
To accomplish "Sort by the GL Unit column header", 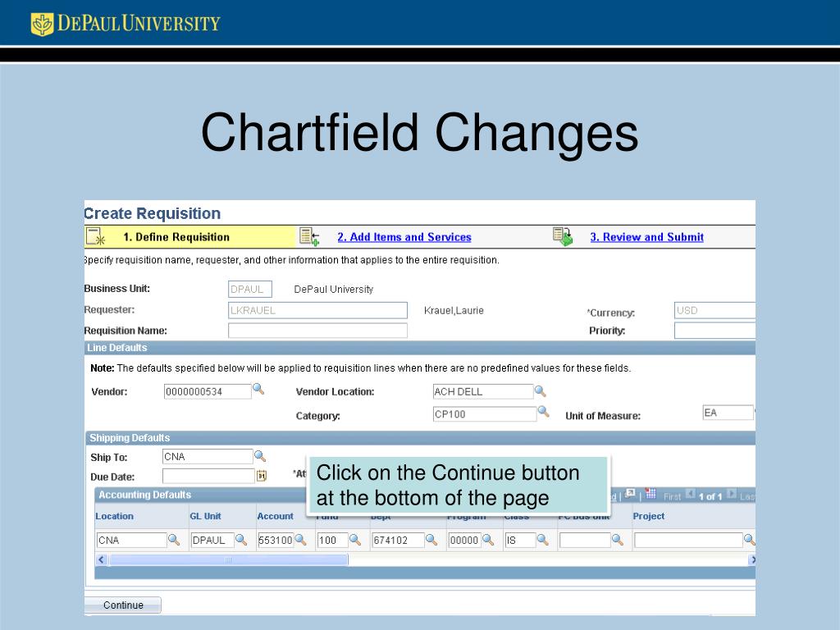I will point(205,516).
